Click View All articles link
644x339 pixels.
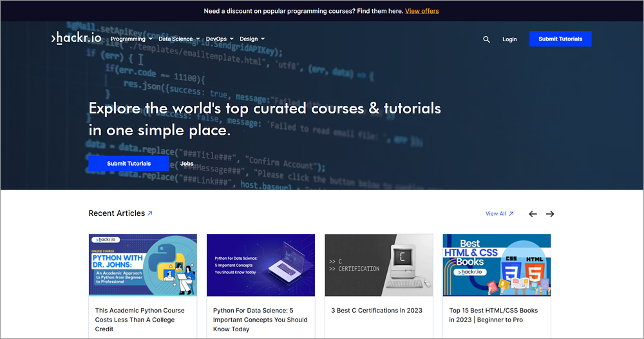click(500, 214)
